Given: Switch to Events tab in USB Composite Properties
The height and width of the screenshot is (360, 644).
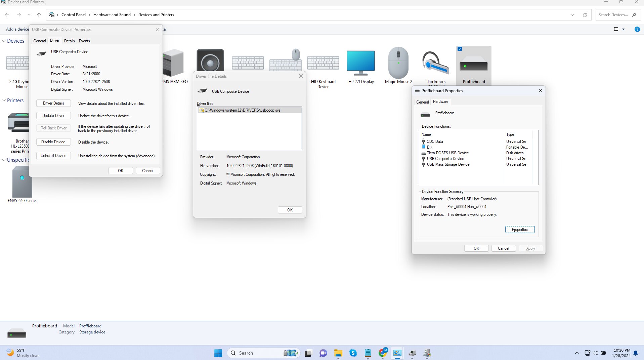Looking at the screenshot, I should tap(84, 41).
